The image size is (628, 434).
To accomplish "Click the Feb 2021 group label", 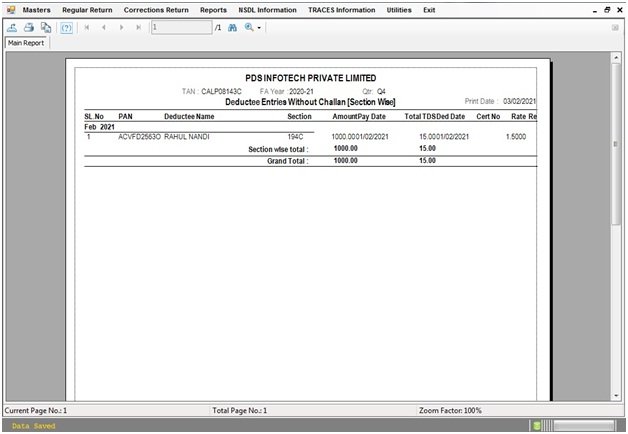I will 99,127.
